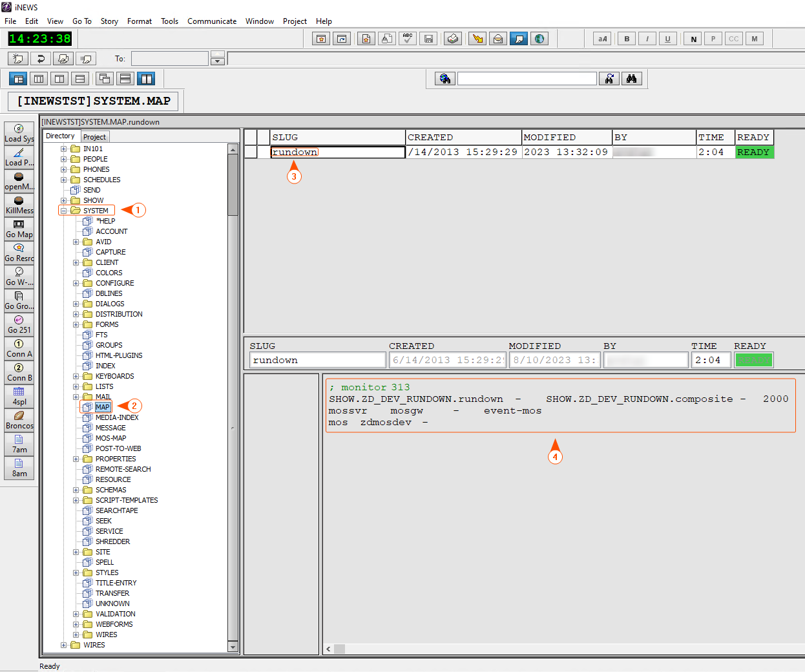Screen dimensions: 805x672
Task: Select the MOS-MAP queue in tree
Action: tap(110, 438)
